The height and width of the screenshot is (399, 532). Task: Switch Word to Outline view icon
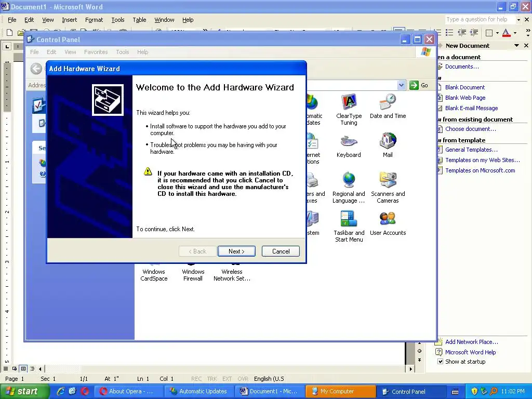(32, 368)
